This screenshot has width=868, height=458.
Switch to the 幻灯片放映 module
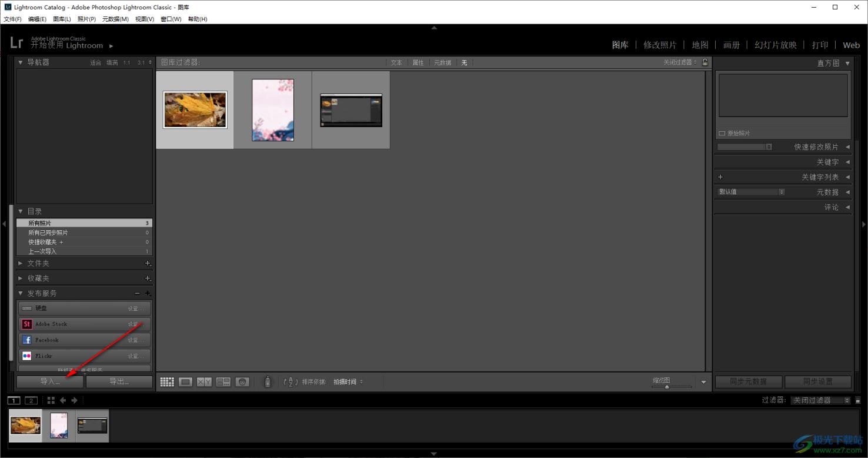776,45
